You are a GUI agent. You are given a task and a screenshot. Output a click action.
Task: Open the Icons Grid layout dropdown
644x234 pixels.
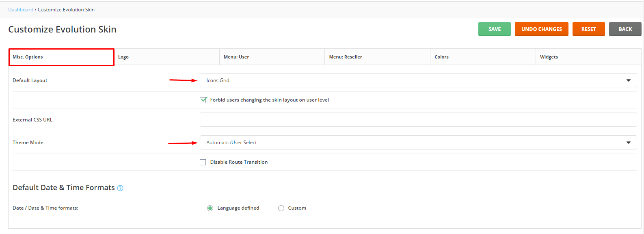(x=418, y=80)
